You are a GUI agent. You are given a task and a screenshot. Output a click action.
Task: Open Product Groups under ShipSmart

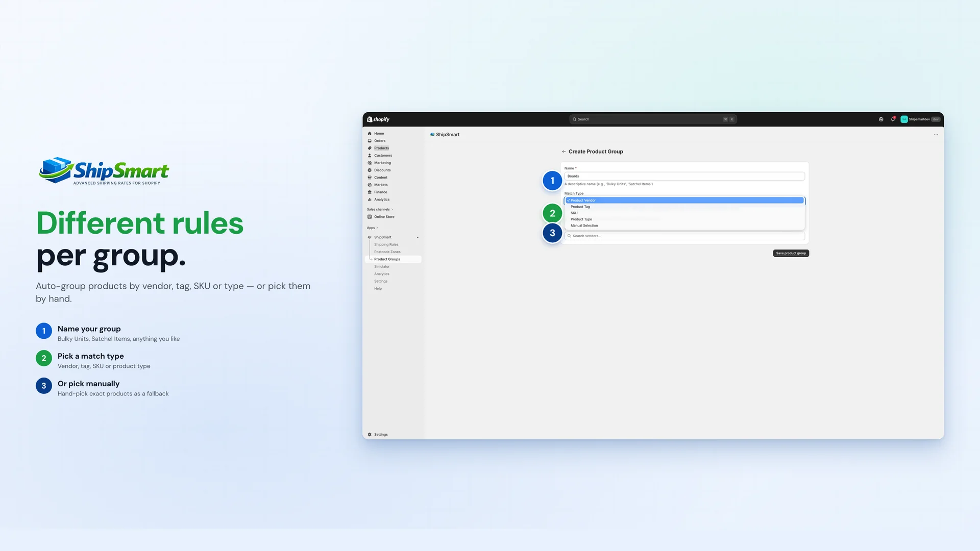coord(394,259)
